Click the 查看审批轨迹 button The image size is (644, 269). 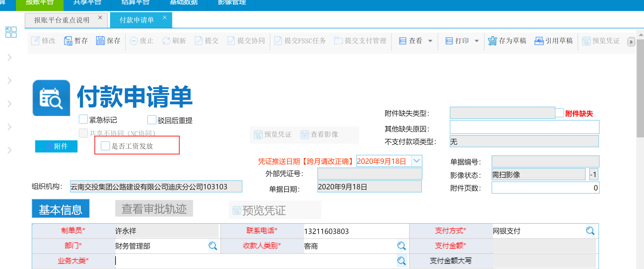point(154,208)
